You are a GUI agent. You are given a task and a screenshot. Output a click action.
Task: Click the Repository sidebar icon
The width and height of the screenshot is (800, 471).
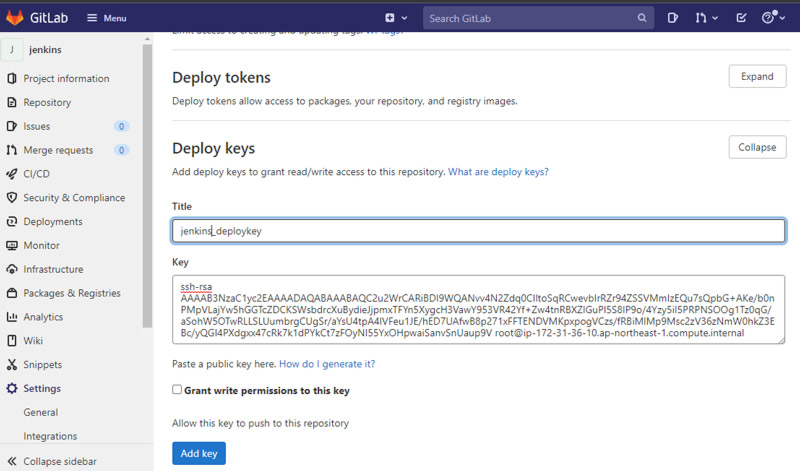click(x=12, y=102)
